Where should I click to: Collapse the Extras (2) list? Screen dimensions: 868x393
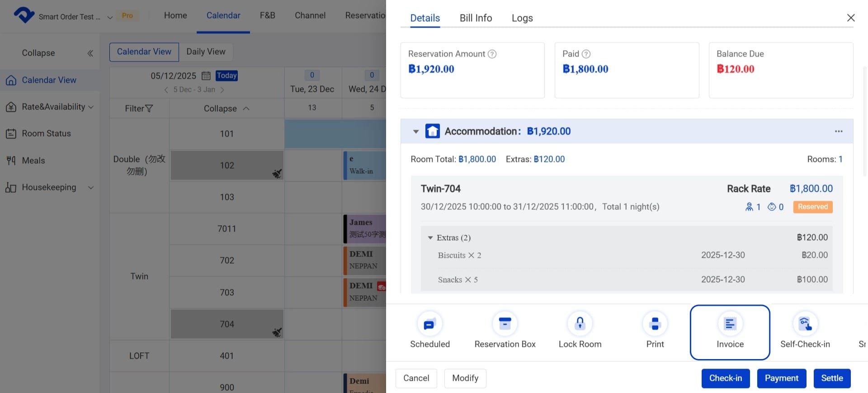[x=430, y=238]
